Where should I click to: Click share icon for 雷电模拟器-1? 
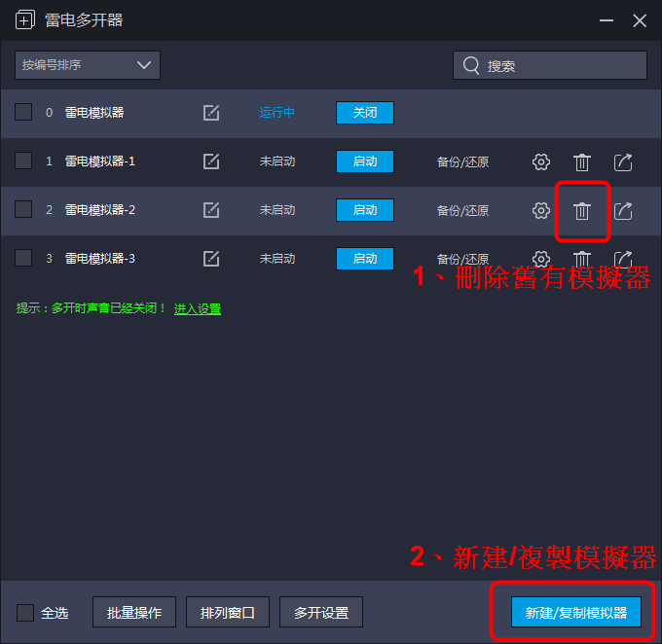pyautogui.click(x=623, y=162)
